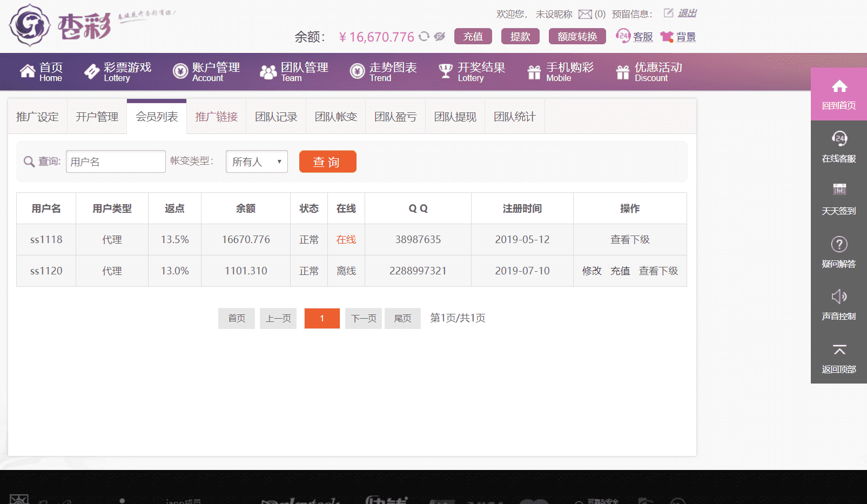
Task: Switch to 开户管理 tab
Action: (x=97, y=117)
